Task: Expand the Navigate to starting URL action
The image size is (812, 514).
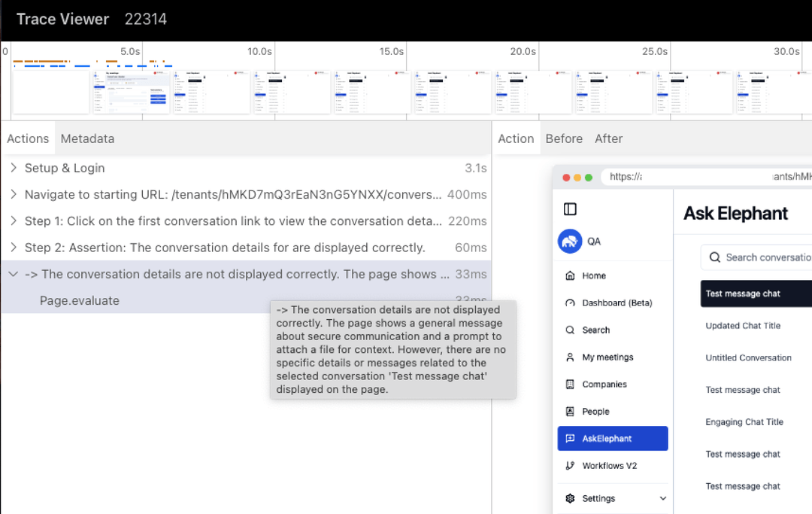Action: pyautogui.click(x=14, y=194)
